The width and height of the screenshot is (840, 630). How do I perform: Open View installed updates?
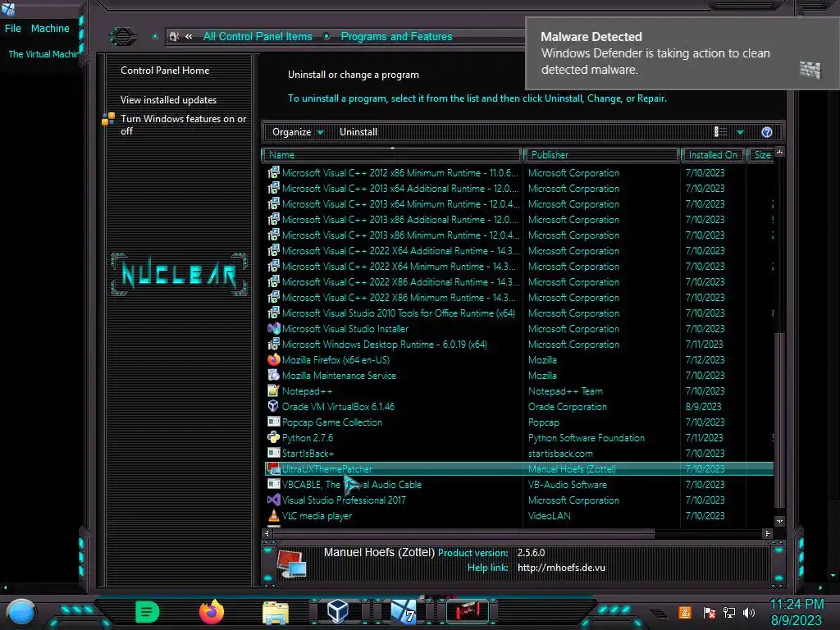point(168,99)
